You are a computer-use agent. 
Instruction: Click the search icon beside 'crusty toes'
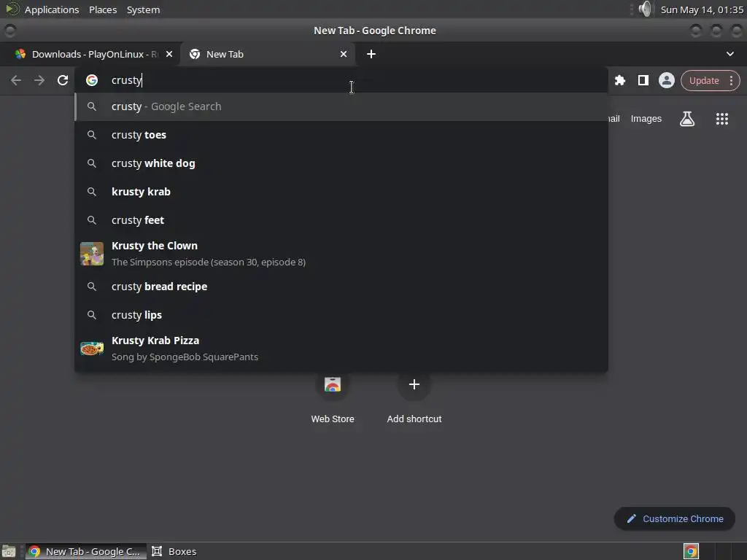(x=92, y=135)
